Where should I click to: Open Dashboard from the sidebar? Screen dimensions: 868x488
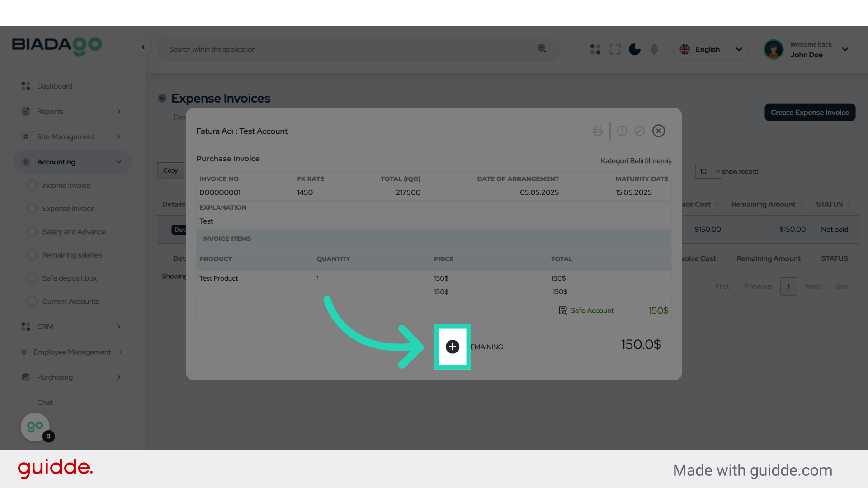(x=54, y=86)
